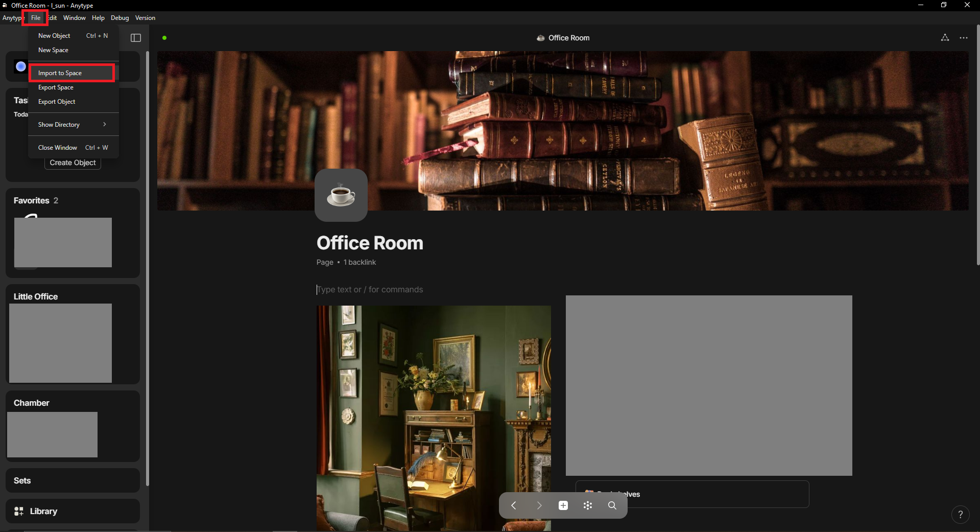980x532 pixels.
Task: Open the three-dots page options menu
Action: tap(964, 38)
